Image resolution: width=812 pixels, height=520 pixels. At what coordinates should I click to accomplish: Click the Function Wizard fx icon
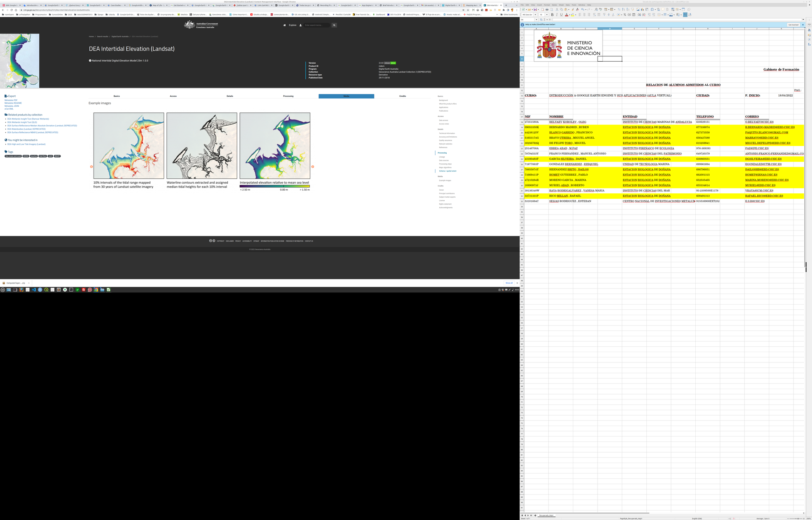click(x=541, y=20)
